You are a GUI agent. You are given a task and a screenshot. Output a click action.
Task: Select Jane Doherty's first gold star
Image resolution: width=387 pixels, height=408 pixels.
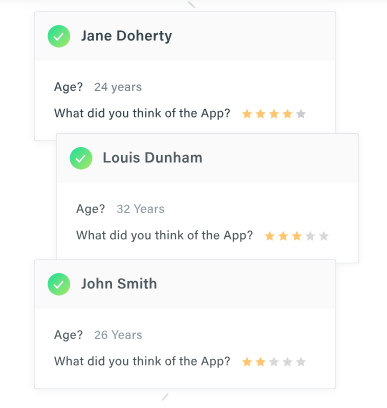(247, 114)
